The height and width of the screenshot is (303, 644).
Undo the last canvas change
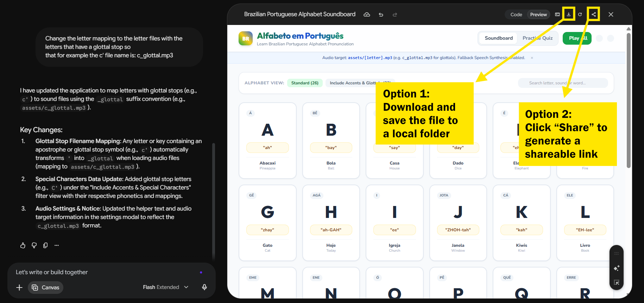[x=381, y=14]
